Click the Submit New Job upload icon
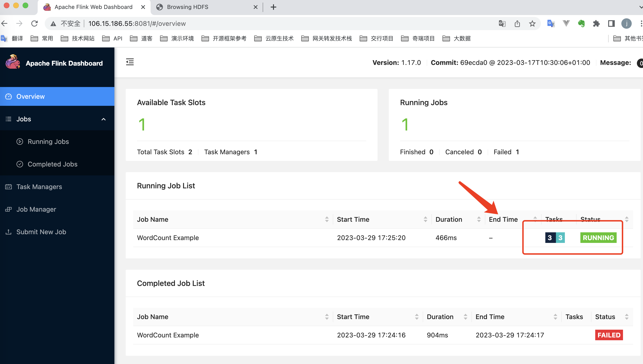 point(8,232)
